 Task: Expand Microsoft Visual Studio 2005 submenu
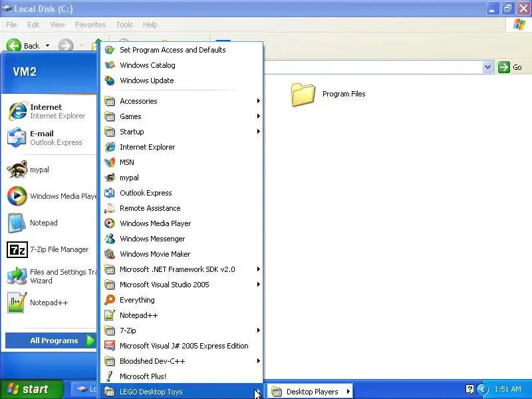tap(182, 285)
